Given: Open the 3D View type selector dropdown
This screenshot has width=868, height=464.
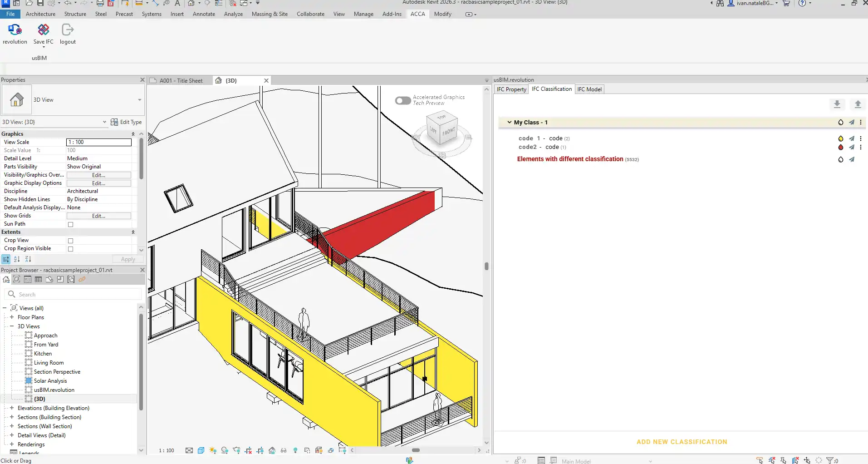Looking at the screenshot, I should pos(139,100).
